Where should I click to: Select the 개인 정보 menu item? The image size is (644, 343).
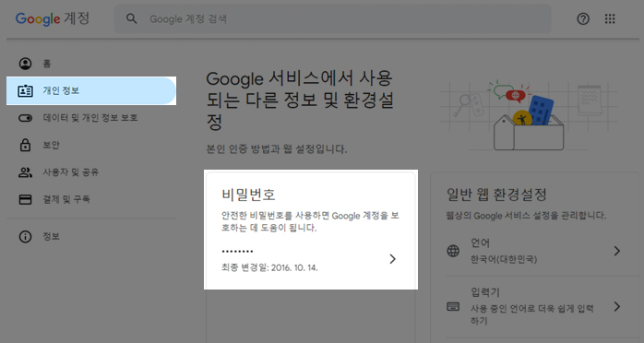pos(91,90)
